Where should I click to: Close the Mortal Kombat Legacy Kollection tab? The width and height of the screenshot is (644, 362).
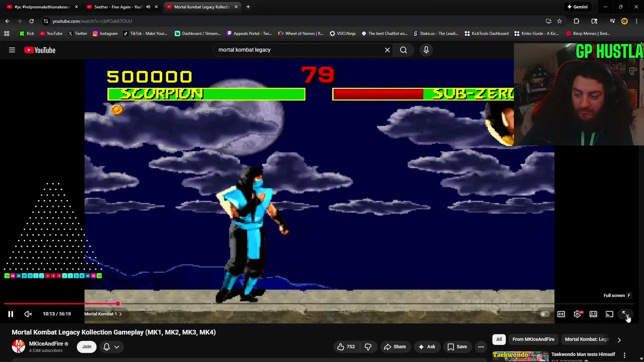coord(236,7)
